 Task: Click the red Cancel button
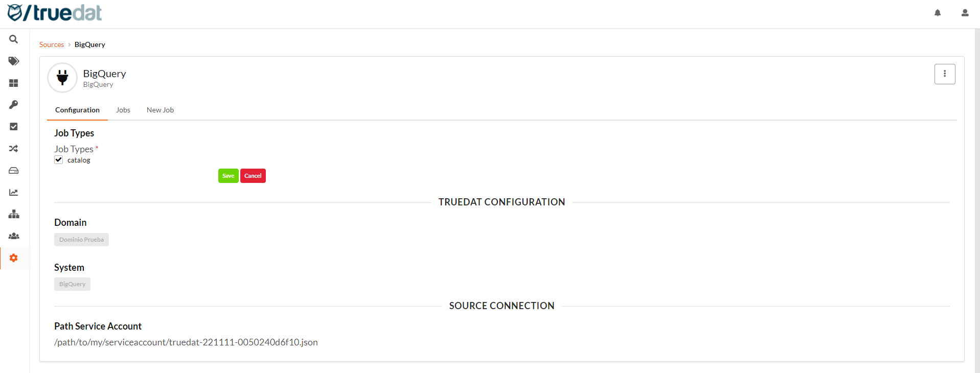click(x=253, y=176)
